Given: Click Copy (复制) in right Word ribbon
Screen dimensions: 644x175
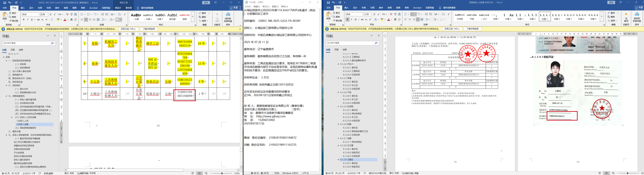Looking at the screenshot, I should click(336, 17).
